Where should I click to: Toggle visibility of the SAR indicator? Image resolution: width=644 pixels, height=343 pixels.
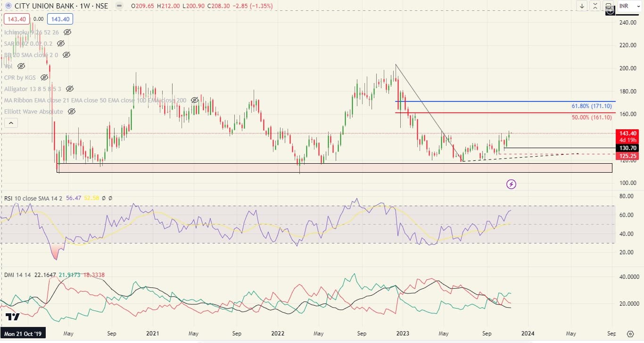tap(60, 43)
